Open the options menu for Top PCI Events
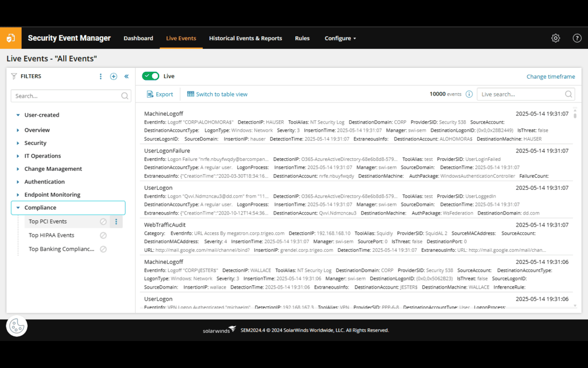Image resolution: width=588 pixels, height=368 pixels. pyautogui.click(x=117, y=221)
